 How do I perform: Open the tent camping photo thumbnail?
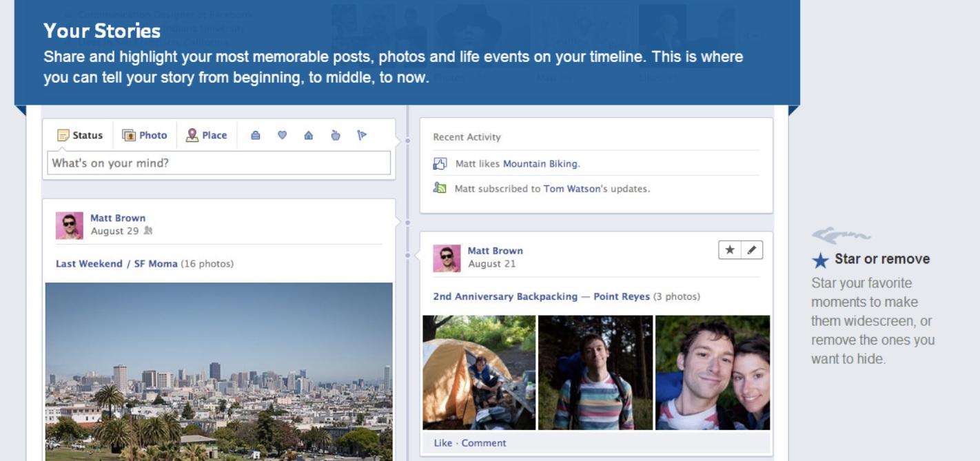coord(478,372)
